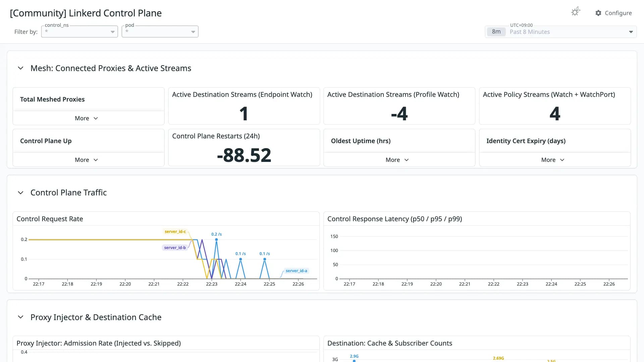Click the Oldest Uptime (hrs) heading
This screenshot has height=362, width=644.
coord(361,141)
